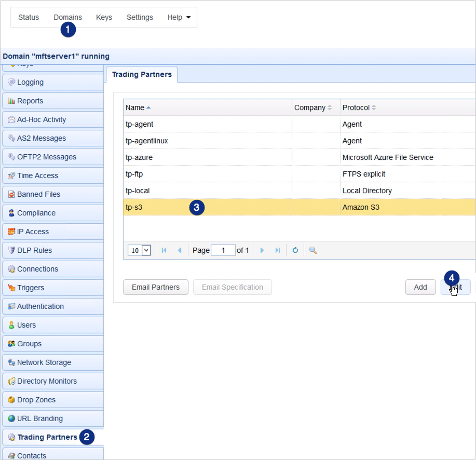This screenshot has width=476, height=460.
Task: Open IP Access in the sidebar
Action: [33, 232]
